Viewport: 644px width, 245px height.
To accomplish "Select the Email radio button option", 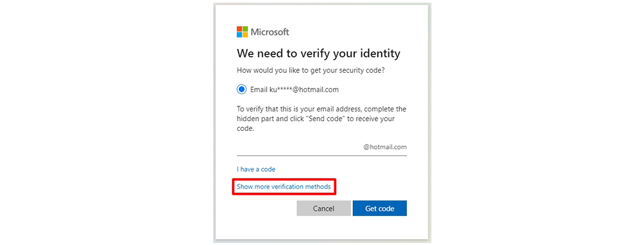I will coord(241,89).
